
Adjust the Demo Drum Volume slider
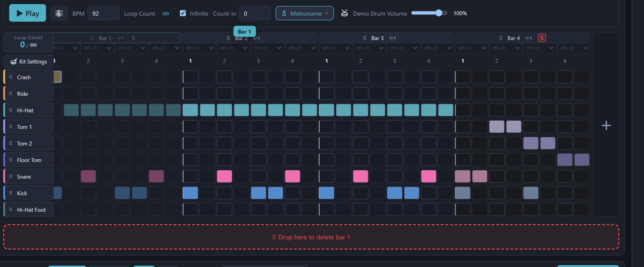pos(429,13)
